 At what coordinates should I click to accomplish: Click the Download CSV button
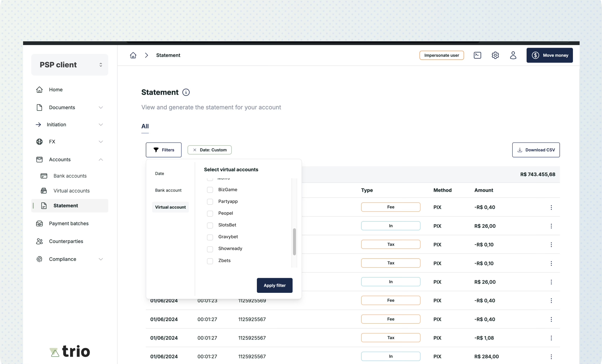(536, 150)
